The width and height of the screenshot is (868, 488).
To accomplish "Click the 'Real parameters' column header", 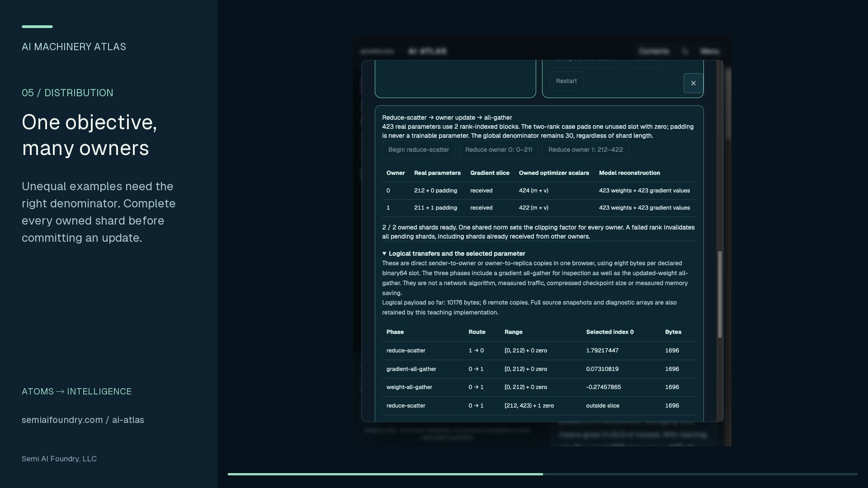I will pyautogui.click(x=437, y=173).
